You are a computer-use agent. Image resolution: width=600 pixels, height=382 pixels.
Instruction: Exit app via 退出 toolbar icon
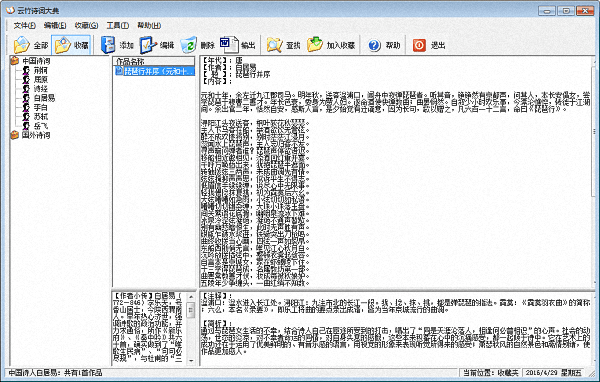point(429,45)
